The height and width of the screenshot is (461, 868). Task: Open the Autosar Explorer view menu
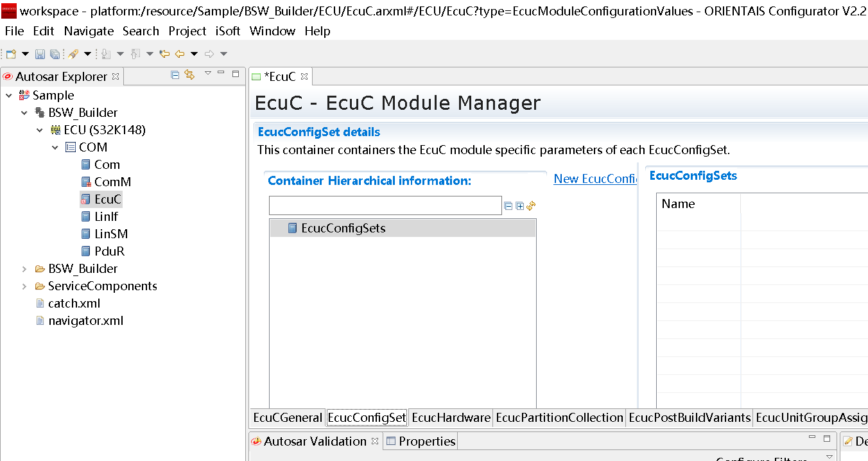[x=207, y=73]
